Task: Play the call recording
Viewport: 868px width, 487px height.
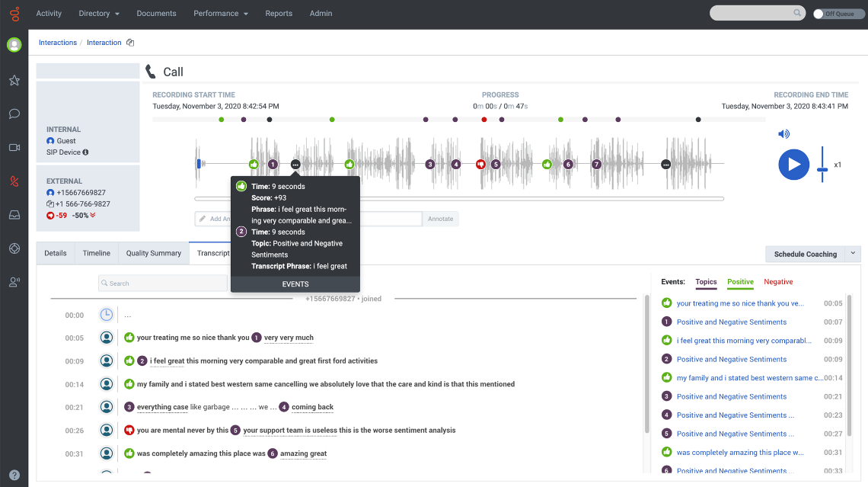Action: tap(793, 165)
